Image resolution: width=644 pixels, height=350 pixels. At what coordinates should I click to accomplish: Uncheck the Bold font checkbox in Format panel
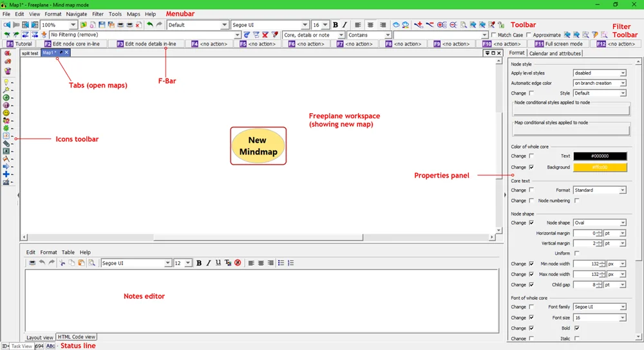[576, 328]
